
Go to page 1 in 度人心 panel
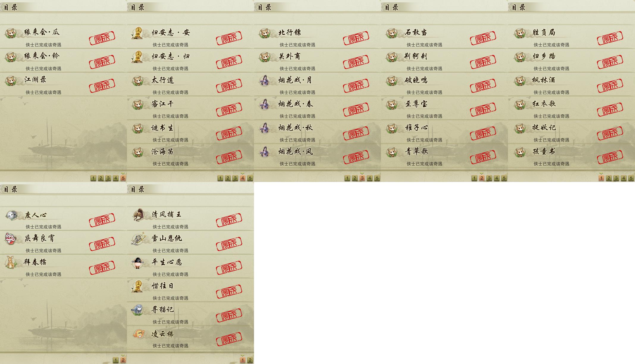116,360
